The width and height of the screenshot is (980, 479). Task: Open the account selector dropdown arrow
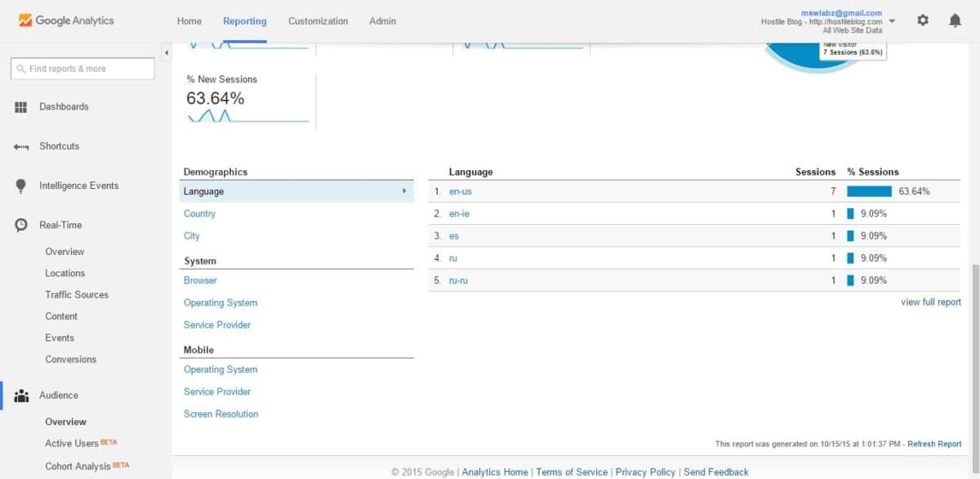point(892,21)
